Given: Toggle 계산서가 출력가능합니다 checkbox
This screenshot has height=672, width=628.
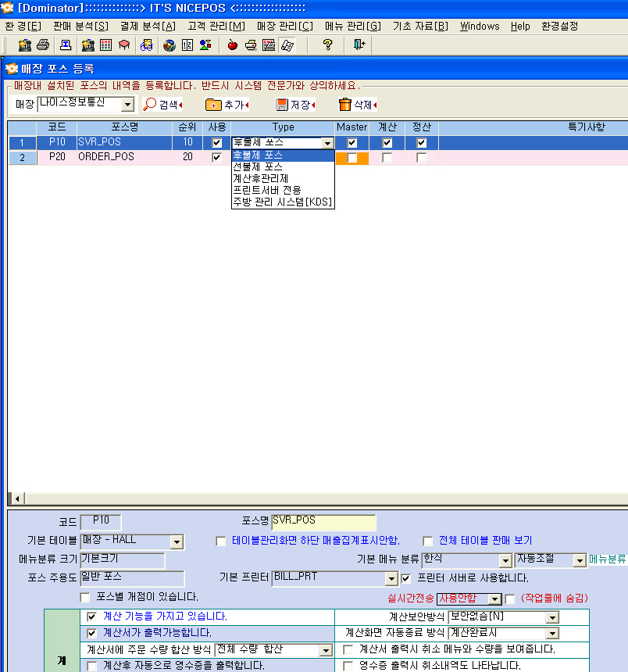Looking at the screenshot, I should 91,633.
